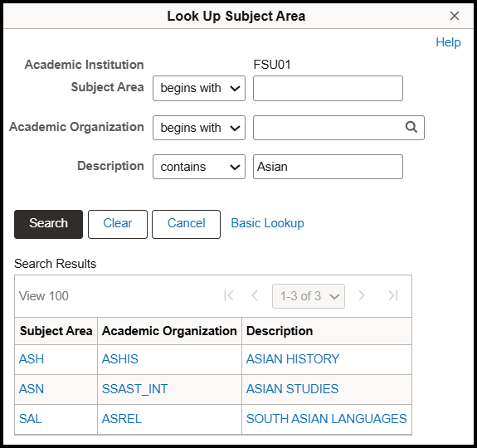
Task: Select academic organization ASREL
Action: (122, 419)
